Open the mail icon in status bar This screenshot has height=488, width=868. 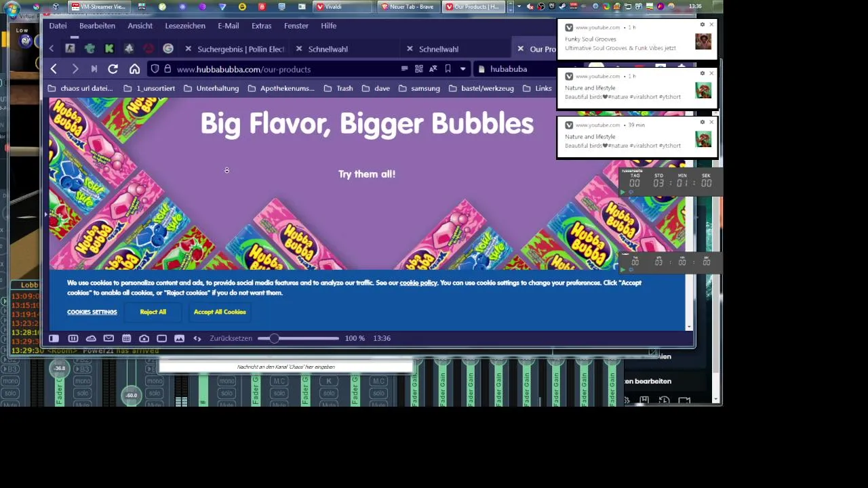pyautogui.click(x=108, y=338)
